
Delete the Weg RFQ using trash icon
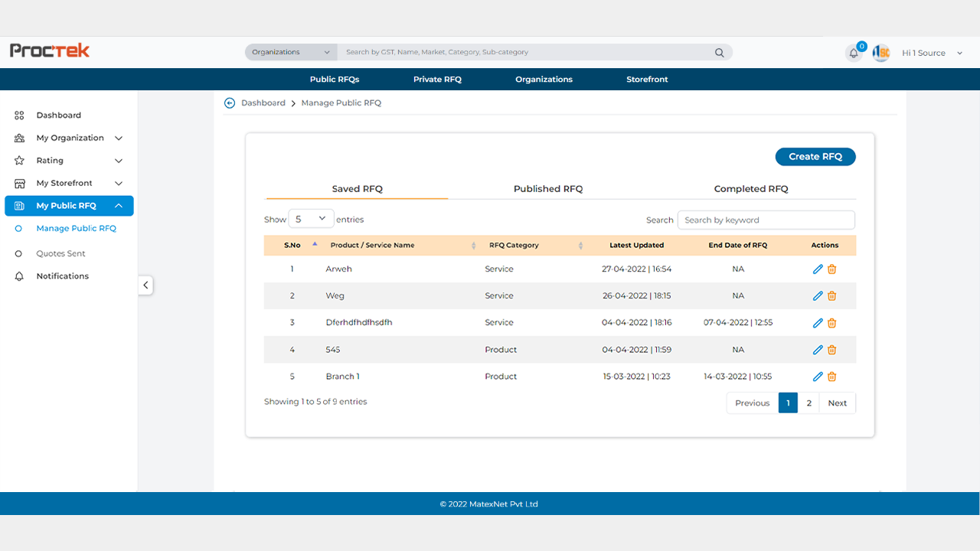coord(832,296)
